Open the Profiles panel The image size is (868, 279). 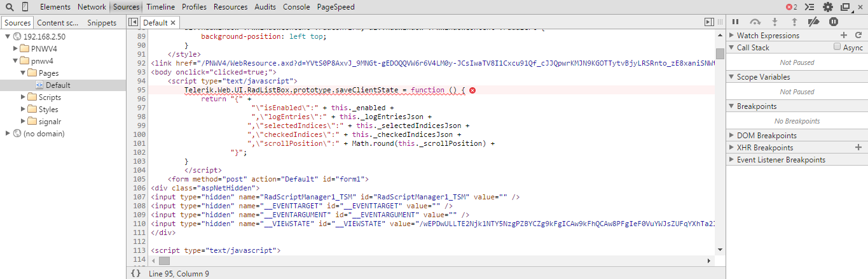pos(194,7)
